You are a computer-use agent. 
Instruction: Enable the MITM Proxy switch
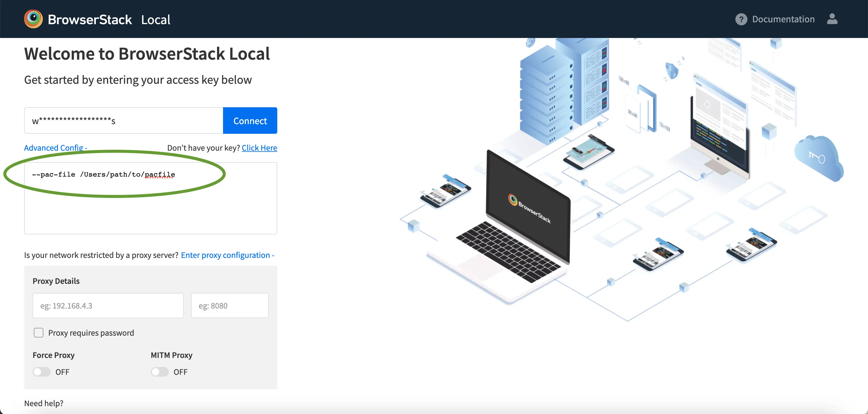pos(160,372)
